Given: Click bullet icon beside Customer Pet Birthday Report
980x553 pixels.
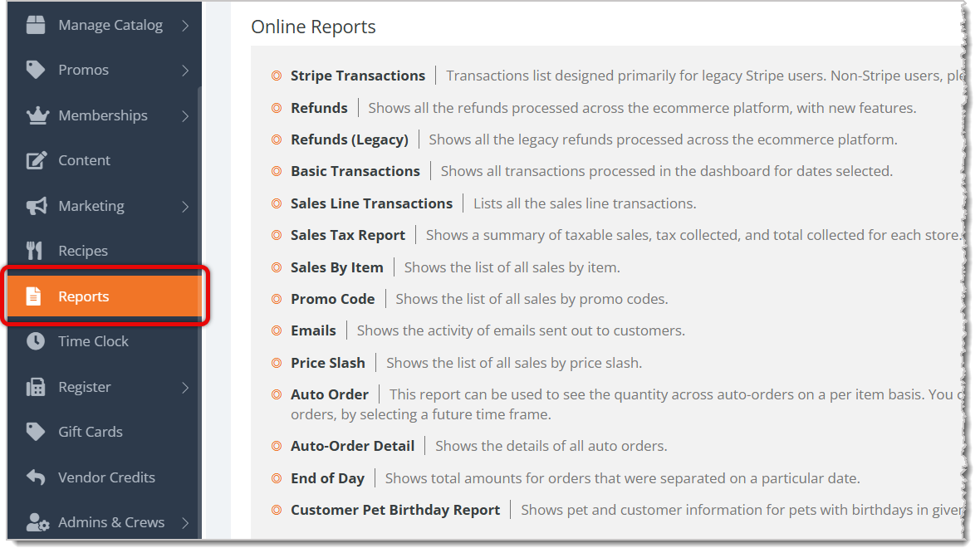Looking at the screenshot, I should [277, 510].
